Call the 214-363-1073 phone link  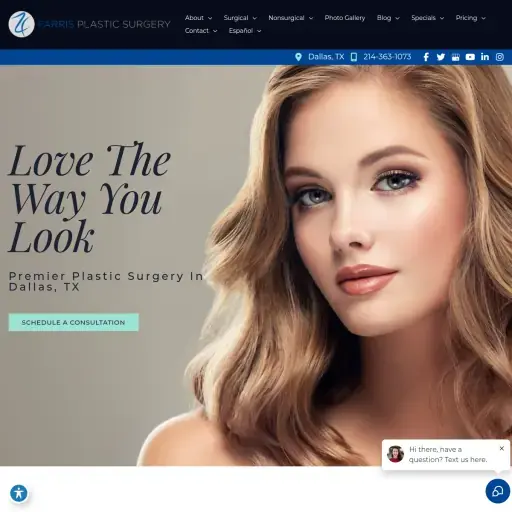pos(387,57)
